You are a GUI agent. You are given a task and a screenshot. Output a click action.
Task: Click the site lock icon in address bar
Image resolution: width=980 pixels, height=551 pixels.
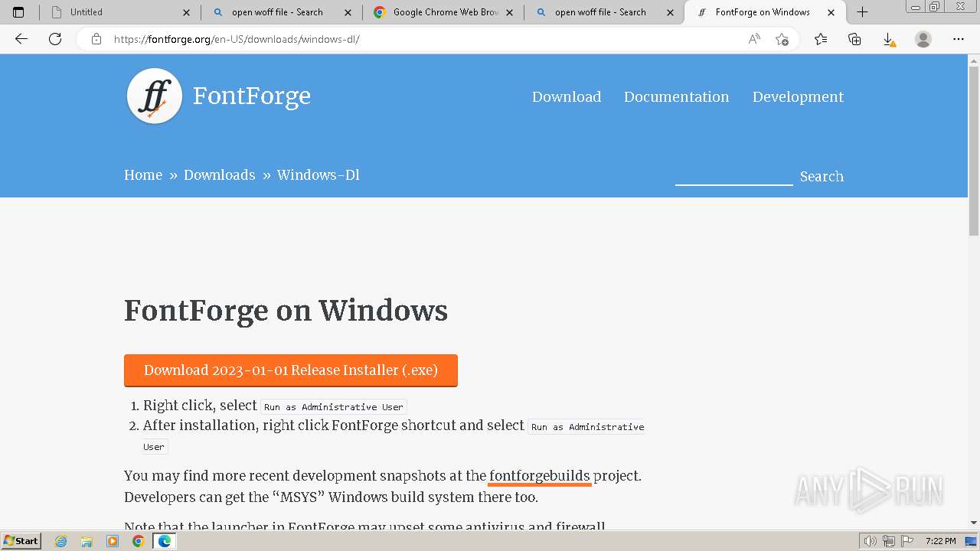pyautogui.click(x=96, y=39)
